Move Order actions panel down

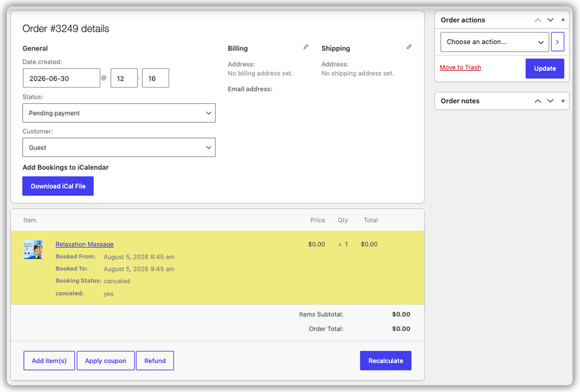pos(550,20)
